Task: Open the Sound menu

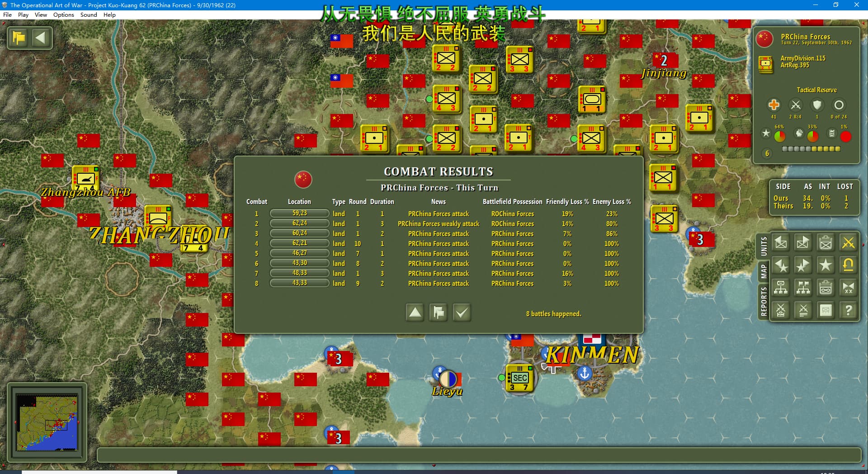Action: point(89,14)
